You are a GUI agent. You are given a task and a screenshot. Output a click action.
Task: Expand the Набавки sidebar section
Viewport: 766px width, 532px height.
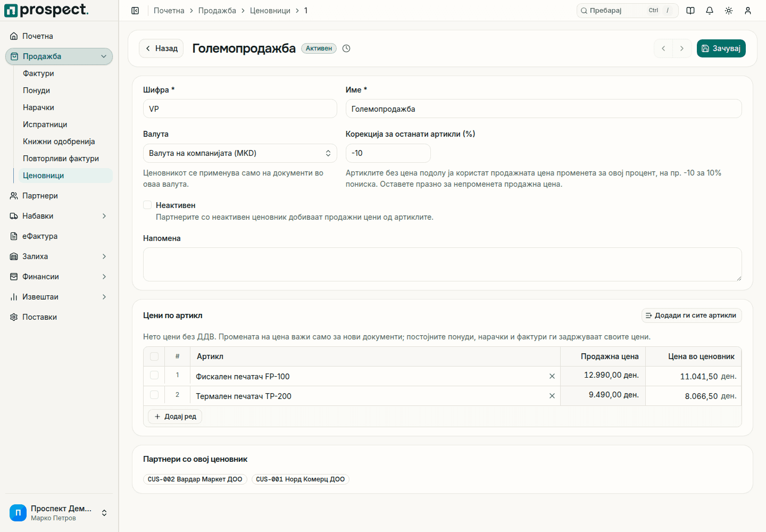pyautogui.click(x=59, y=216)
